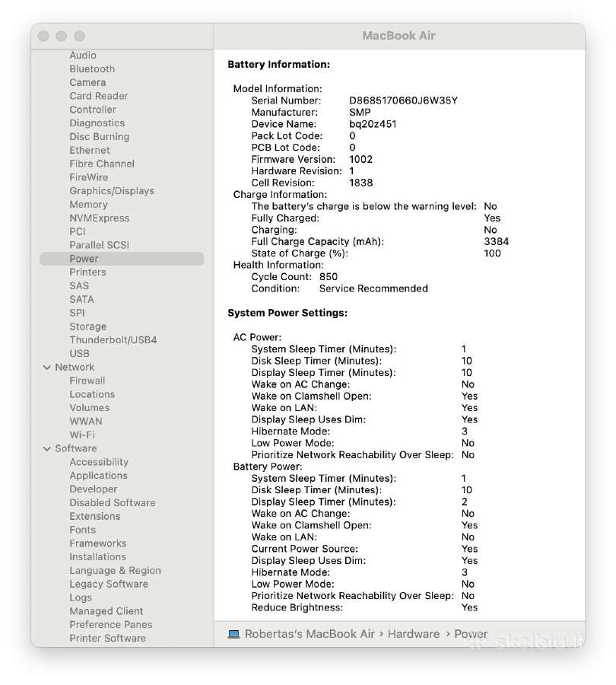Open Extensions in sidebar
Screen dimensions: 616x685
95,516
